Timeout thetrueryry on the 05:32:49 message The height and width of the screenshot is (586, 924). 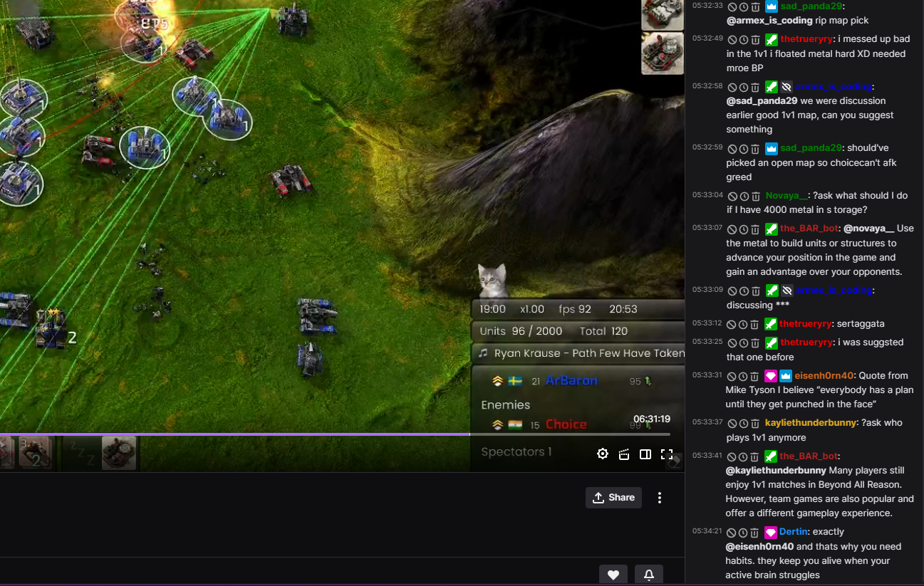coord(744,39)
